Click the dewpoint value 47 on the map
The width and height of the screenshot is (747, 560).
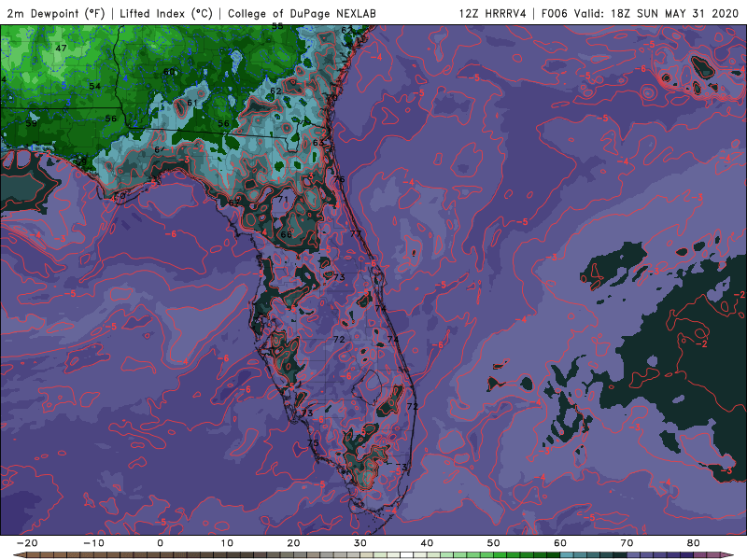[61, 49]
